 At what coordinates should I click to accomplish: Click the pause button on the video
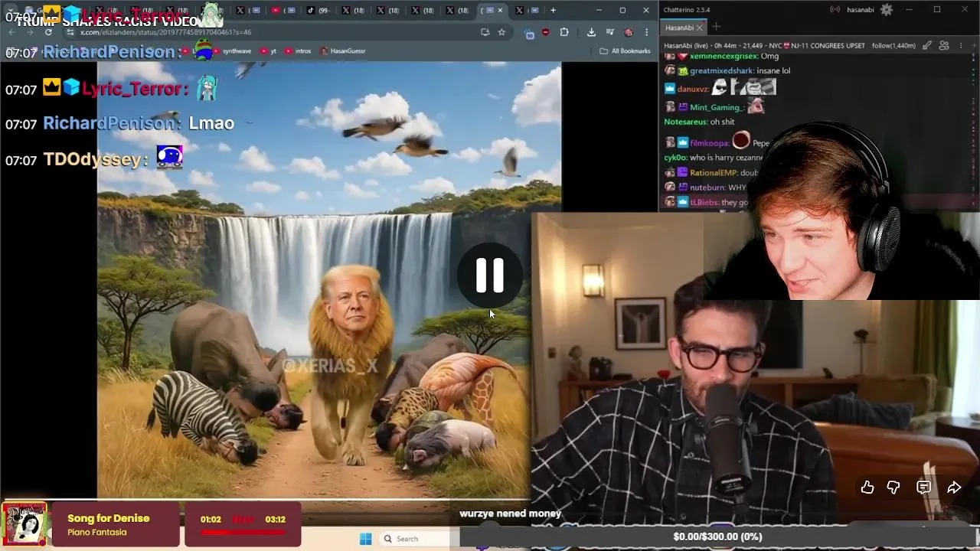[490, 275]
